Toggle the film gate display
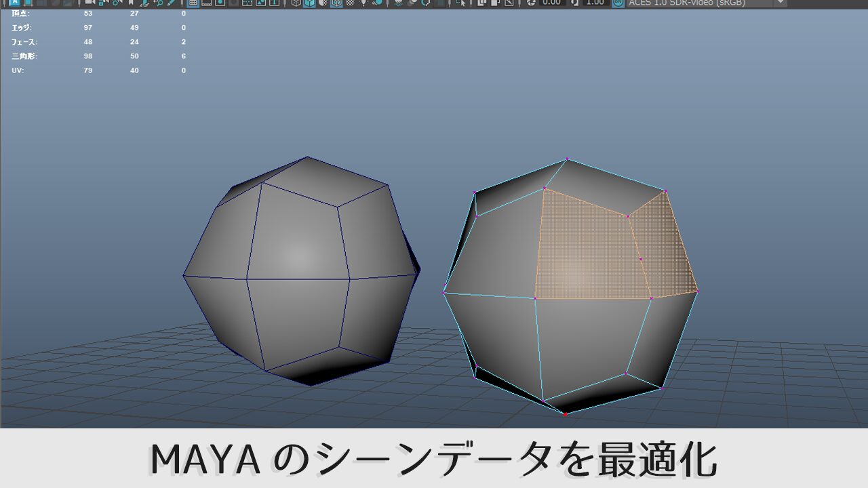Screen dimensions: 868x488 click(x=208, y=5)
